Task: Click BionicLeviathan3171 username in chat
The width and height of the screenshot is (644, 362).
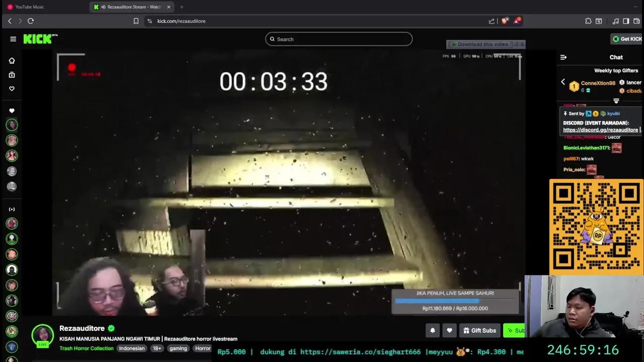Action: 586,148
